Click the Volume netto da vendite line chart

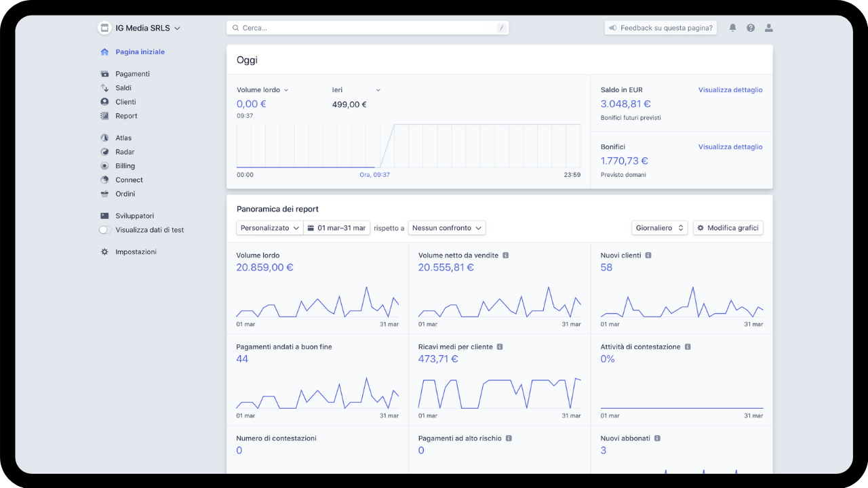coord(500,302)
